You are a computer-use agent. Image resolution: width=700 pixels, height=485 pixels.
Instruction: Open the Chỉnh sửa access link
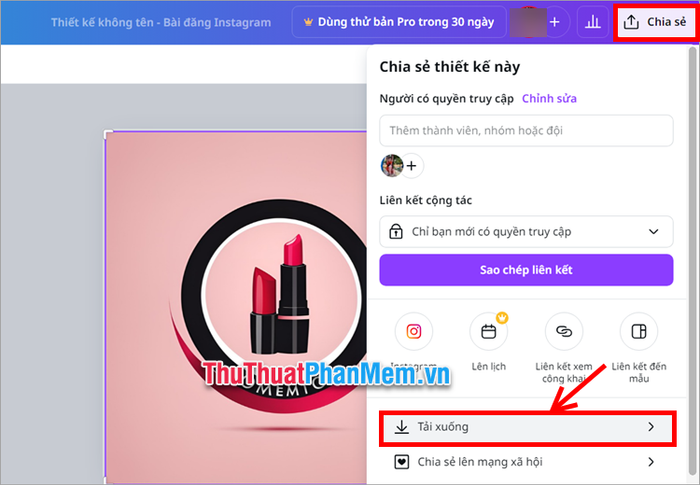click(x=549, y=98)
